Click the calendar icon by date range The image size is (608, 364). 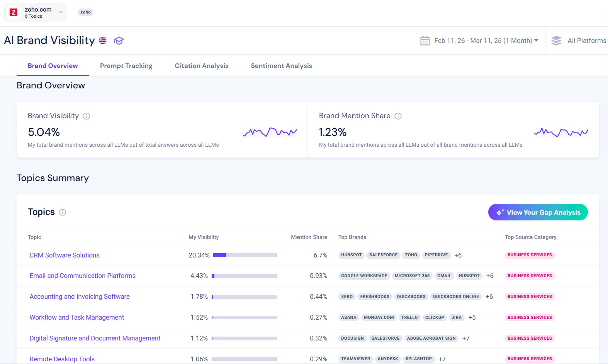425,41
